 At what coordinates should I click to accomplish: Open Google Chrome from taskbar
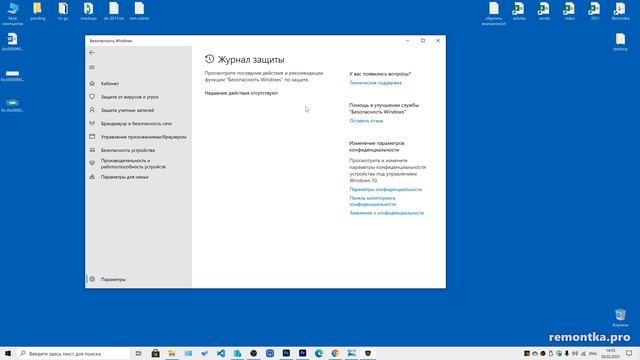click(x=335, y=353)
